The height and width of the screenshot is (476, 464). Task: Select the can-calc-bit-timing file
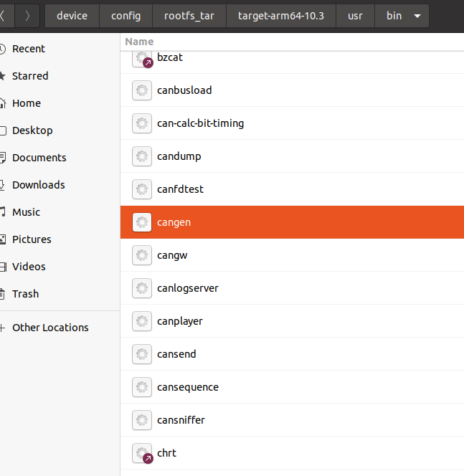pyautogui.click(x=200, y=123)
